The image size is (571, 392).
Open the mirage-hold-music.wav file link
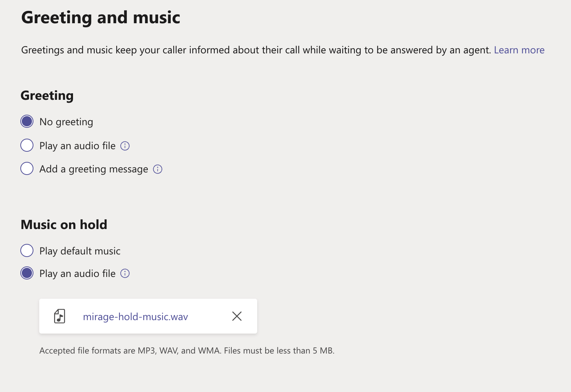[135, 317]
